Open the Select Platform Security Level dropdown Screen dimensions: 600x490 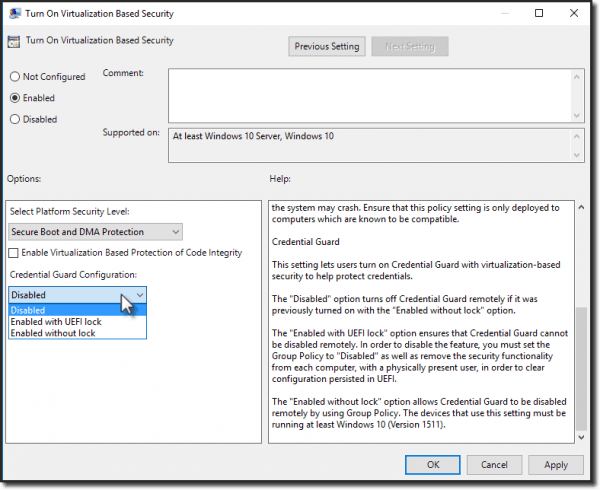point(95,232)
